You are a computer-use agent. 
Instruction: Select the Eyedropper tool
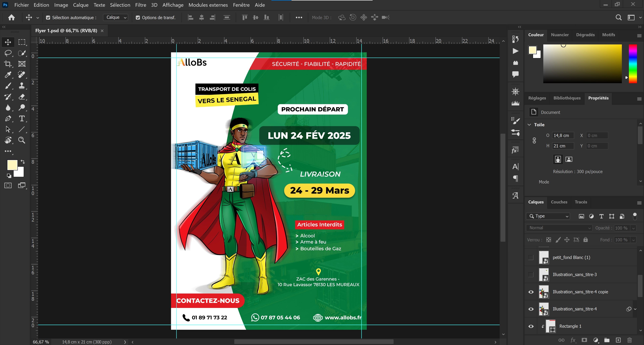pos(8,75)
